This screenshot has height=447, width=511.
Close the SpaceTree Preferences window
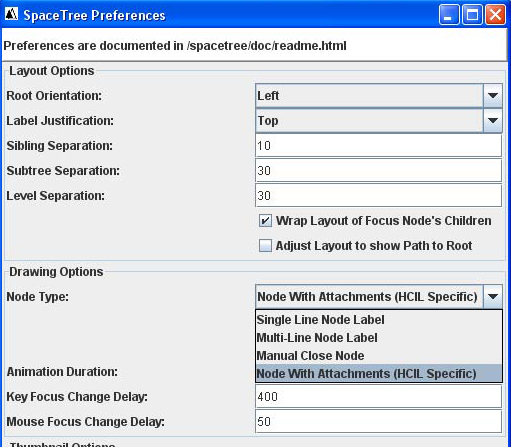click(495, 15)
